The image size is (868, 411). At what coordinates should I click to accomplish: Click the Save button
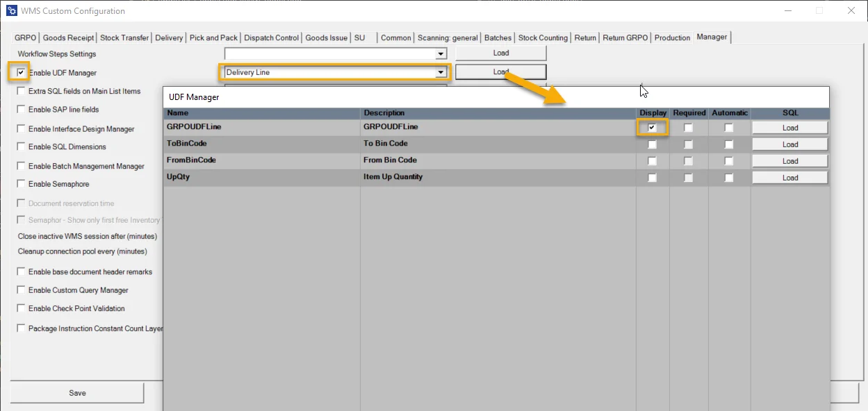pos(77,393)
